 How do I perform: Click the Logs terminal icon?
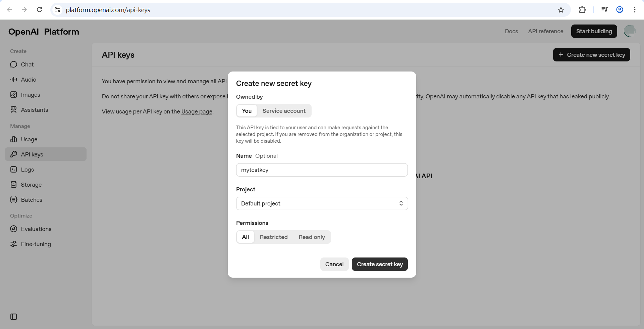point(13,170)
